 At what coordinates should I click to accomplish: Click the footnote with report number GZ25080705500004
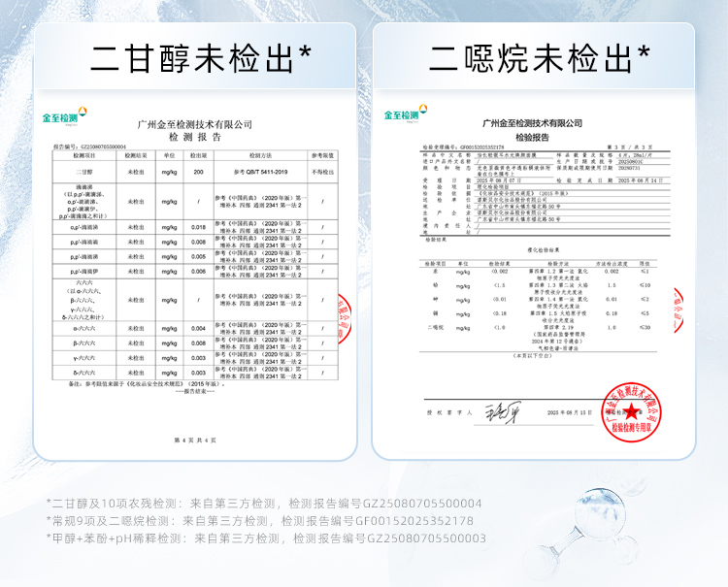coord(264,504)
